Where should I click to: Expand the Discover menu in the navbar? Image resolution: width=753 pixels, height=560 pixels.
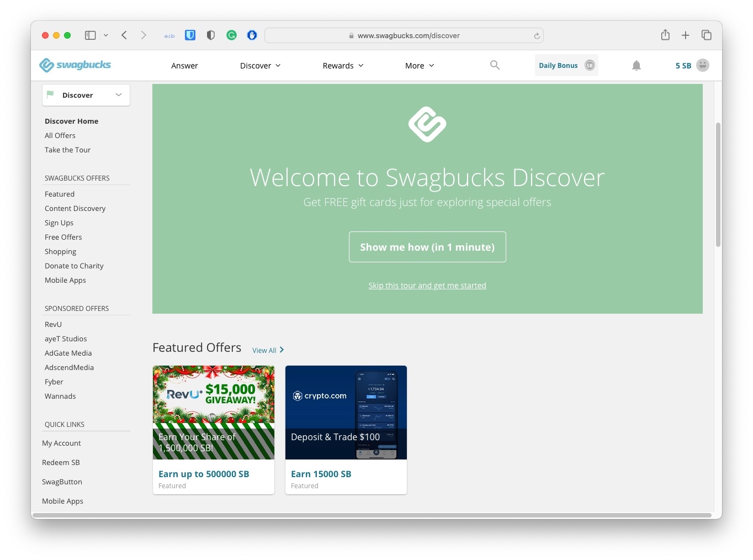pyautogui.click(x=261, y=66)
